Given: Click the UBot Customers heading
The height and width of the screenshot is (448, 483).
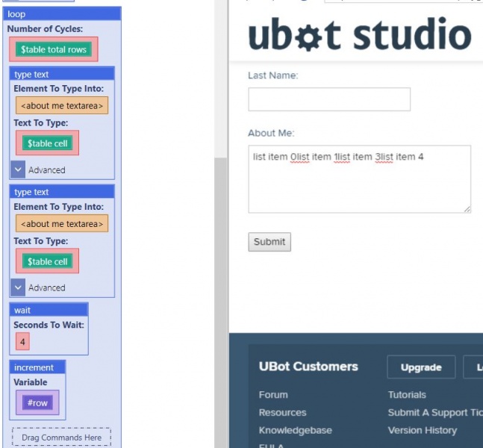Looking at the screenshot, I should pyautogui.click(x=308, y=367).
